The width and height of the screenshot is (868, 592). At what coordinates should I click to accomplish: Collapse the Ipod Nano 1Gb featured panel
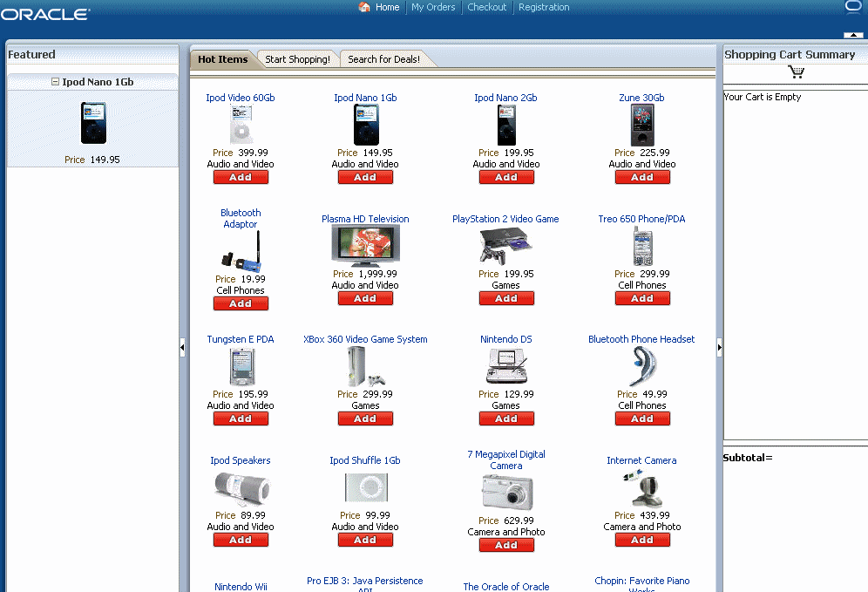[56, 82]
